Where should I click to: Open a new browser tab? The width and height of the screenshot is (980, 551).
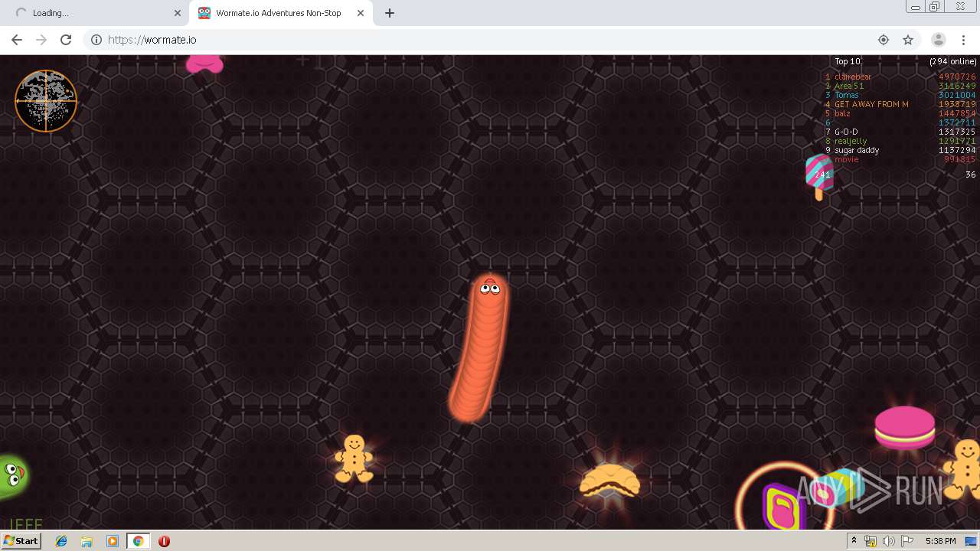click(390, 13)
